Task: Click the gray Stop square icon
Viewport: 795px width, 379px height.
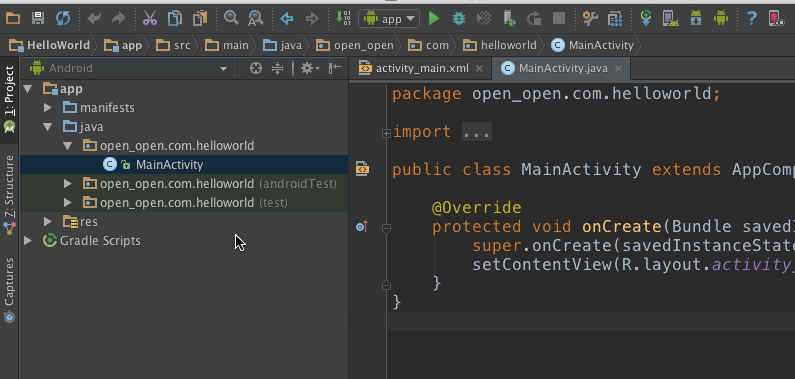Action: point(559,19)
